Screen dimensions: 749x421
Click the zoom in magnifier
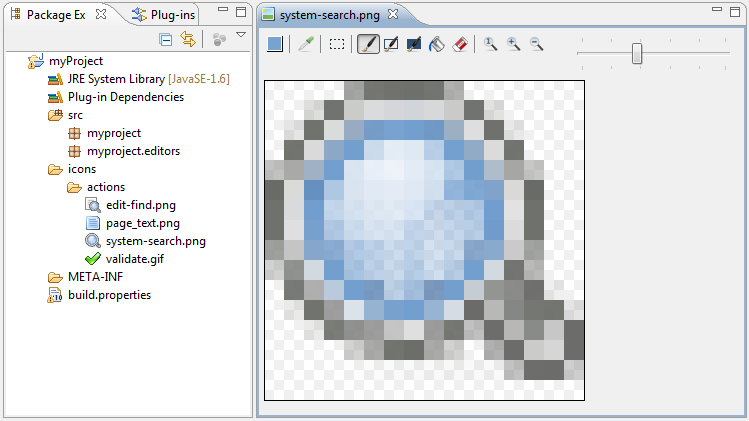tap(513, 44)
